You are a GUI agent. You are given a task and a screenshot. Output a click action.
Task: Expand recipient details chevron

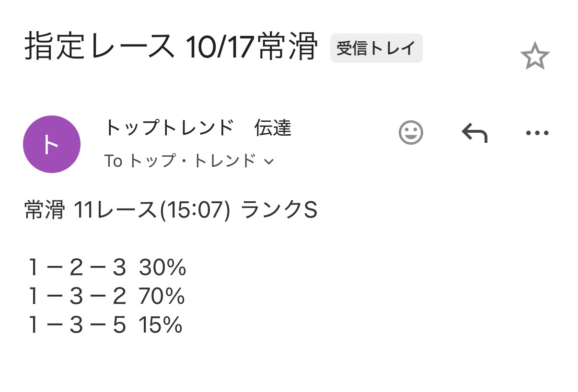click(x=269, y=162)
